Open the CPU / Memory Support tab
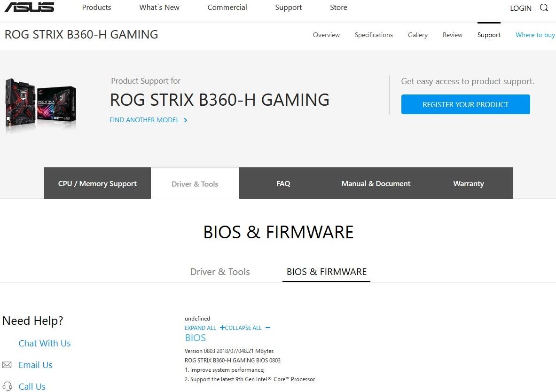Screen dimensions: 556x392 click(x=97, y=183)
